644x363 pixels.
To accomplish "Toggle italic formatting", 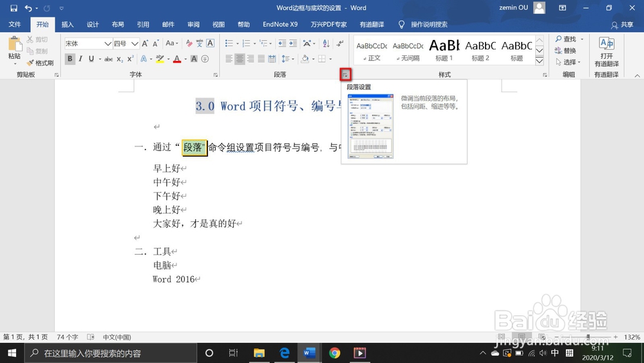I will click(80, 59).
